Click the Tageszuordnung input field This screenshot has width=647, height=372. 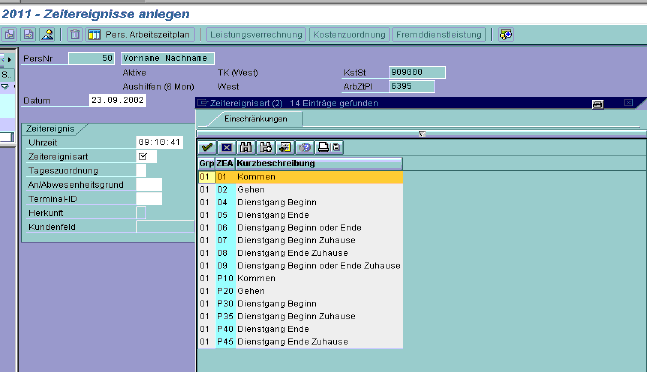(x=141, y=170)
